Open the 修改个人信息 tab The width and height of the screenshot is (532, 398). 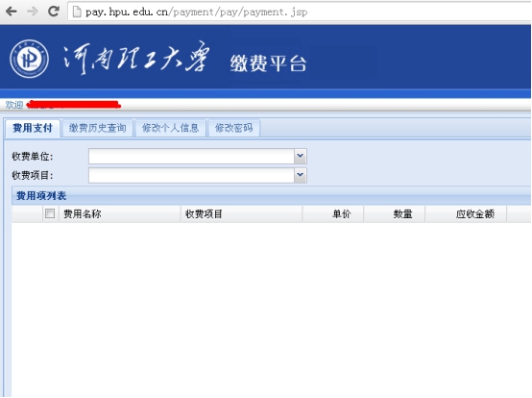point(170,128)
